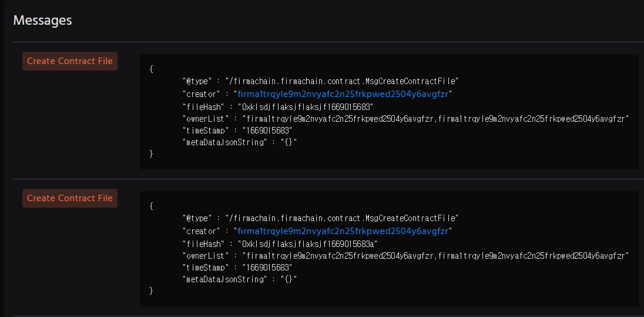Open creator address link in top message

point(343,94)
